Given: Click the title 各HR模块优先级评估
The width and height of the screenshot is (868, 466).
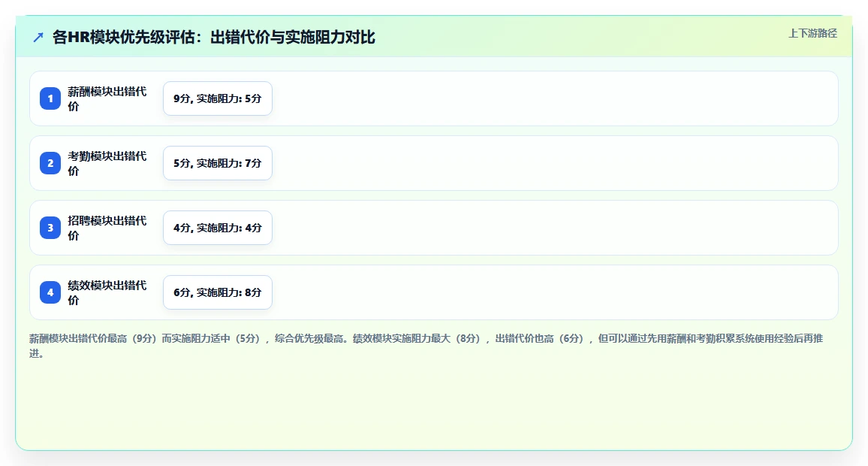Looking at the screenshot, I should click(214, 37).
